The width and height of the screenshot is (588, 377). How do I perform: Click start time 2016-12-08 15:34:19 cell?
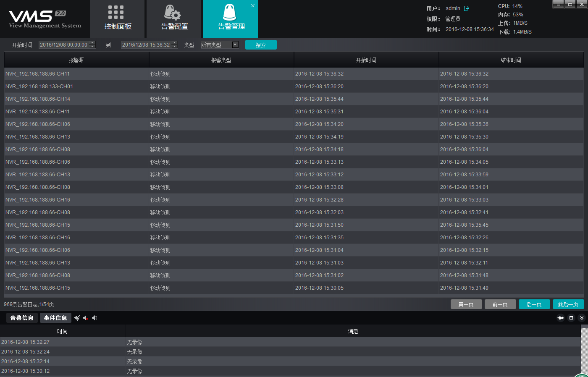[366, 137]
